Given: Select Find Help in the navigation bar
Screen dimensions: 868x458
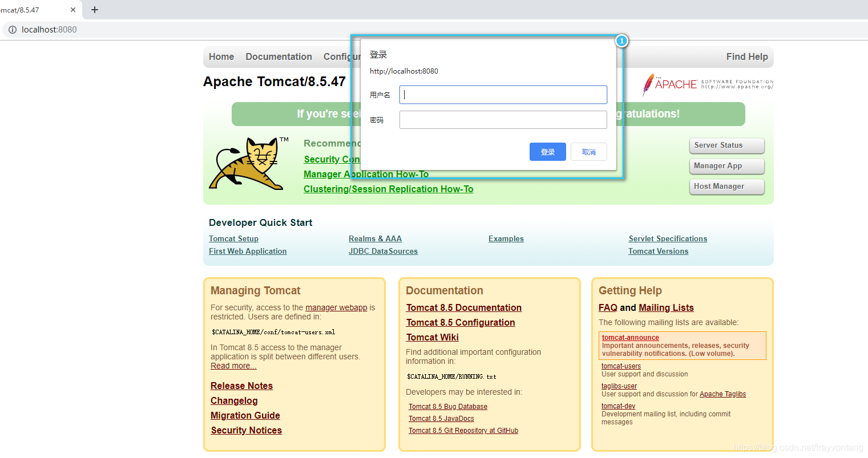Looking at the screenshot, I should tap(747, 56).
